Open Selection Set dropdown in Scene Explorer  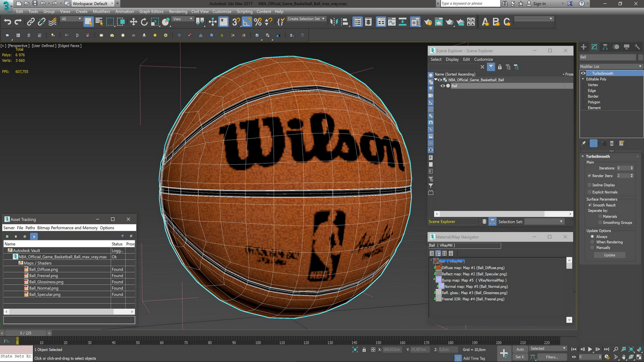click(x=544, y=222)
